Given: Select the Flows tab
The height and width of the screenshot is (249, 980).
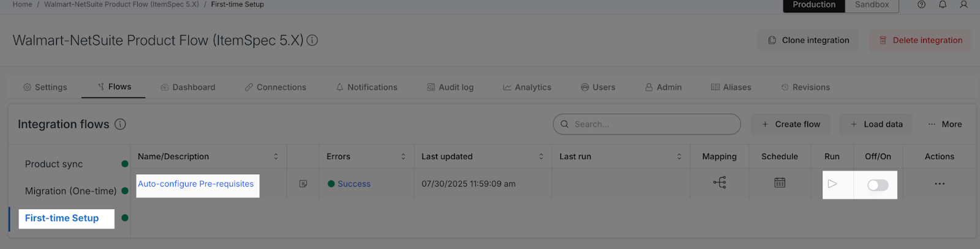Looking at the screenshot, I should click(115, 87).
